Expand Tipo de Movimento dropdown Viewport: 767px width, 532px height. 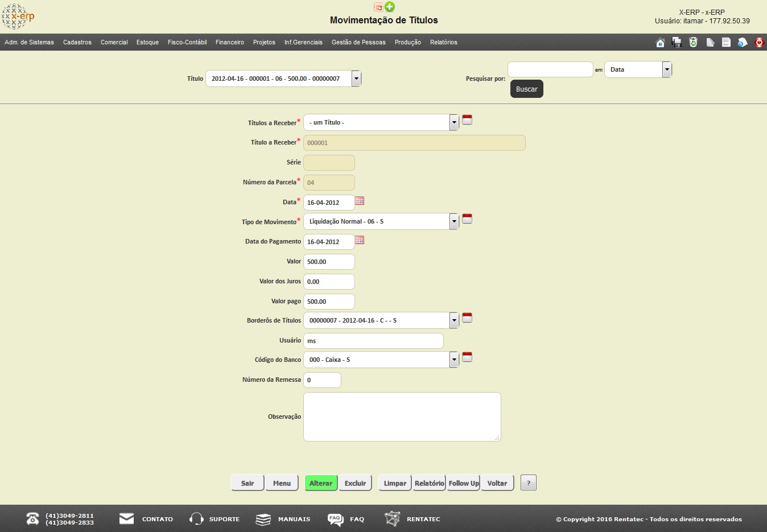[x=454, y=221]
